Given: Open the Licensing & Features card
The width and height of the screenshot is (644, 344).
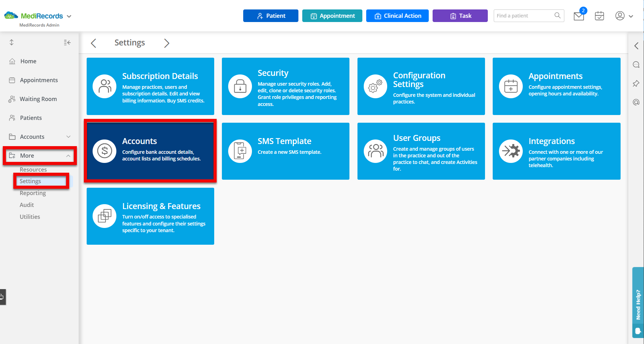Looking at the screenshot, I should [150, 216].
